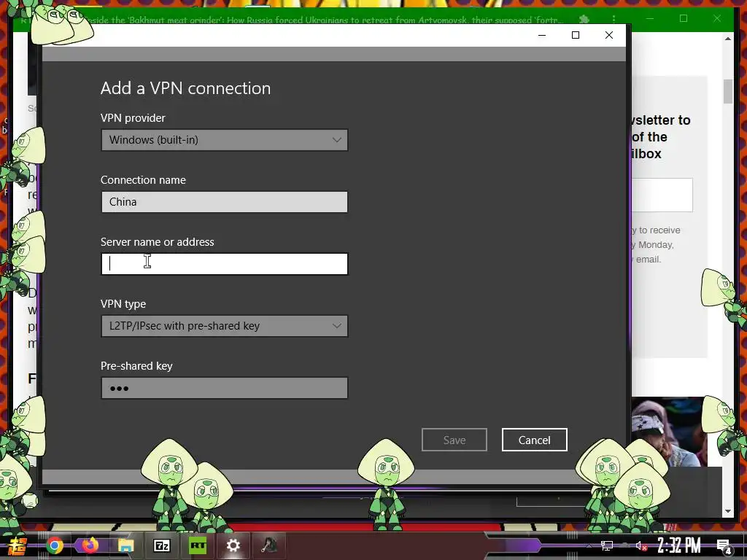Open File Explorer from the taskbar
The image size is (747, 560).
[125, 545]
